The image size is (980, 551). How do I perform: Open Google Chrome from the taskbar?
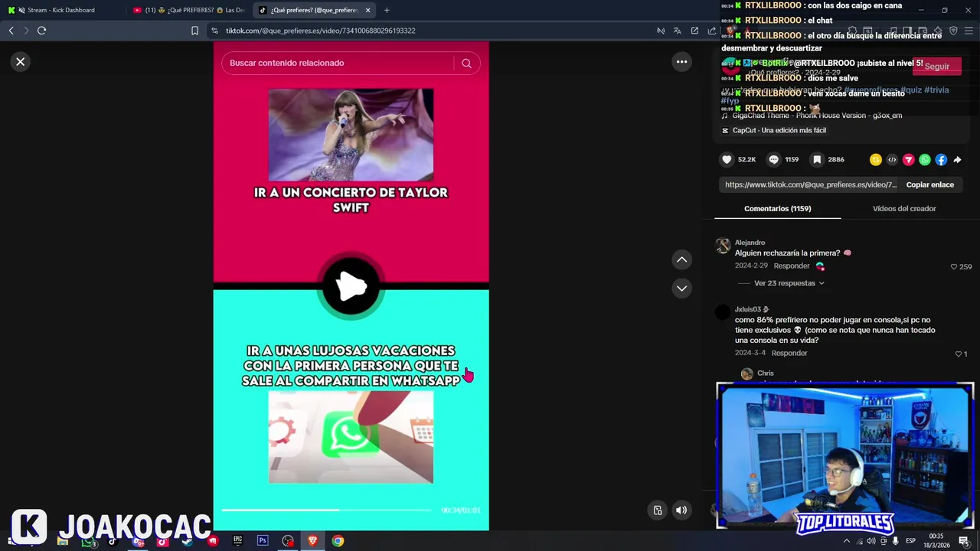338,541
